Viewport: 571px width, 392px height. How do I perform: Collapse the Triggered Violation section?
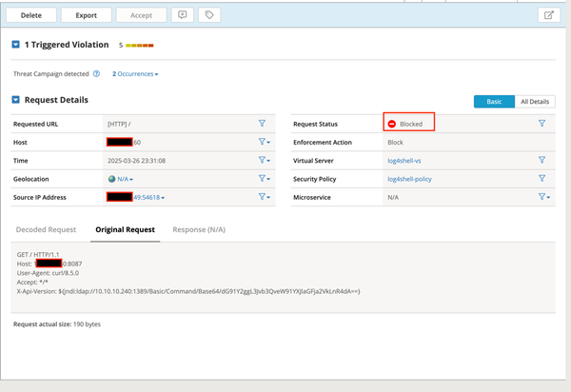[16, 45]
